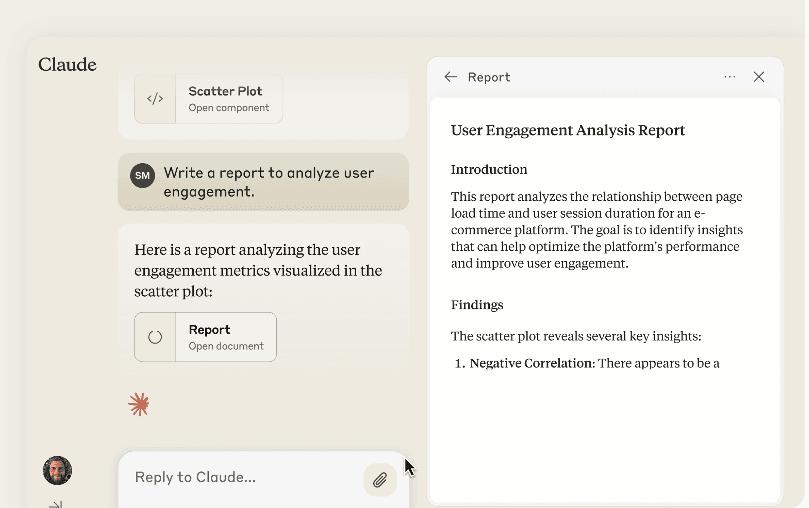Viewport: 809px width, 508px height.
Task: Click the code brackets icon on Scatter Plot card
Action: (155, 99)
